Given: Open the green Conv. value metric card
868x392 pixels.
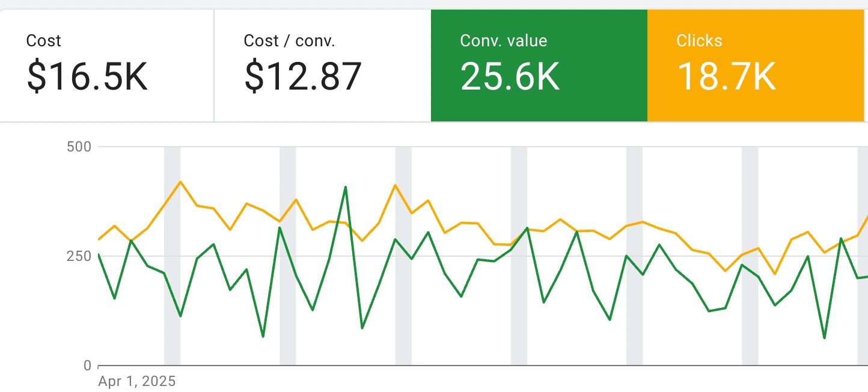Looking at the screenshot, I should [539, 65].
